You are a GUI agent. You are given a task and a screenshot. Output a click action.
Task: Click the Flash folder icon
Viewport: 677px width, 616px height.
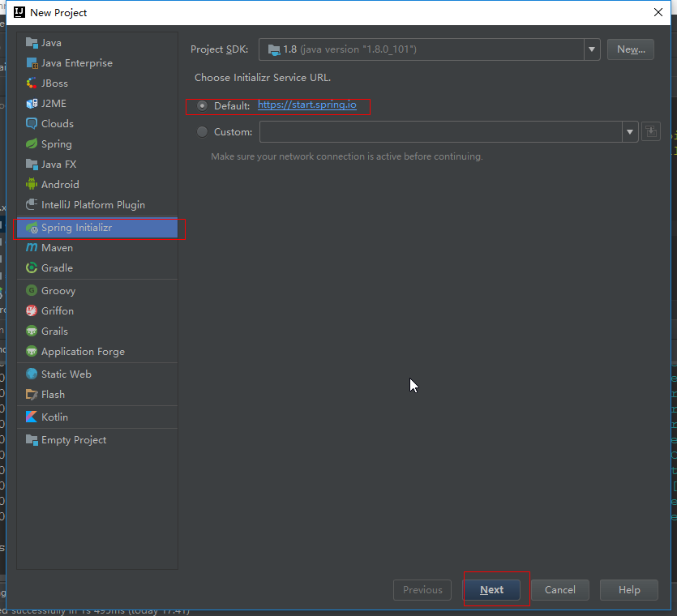click(32, 394)
